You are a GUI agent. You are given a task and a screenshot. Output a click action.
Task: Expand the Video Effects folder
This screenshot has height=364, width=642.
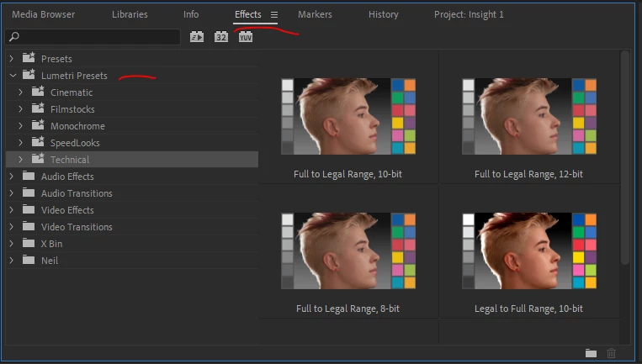(x=12, y=210)
